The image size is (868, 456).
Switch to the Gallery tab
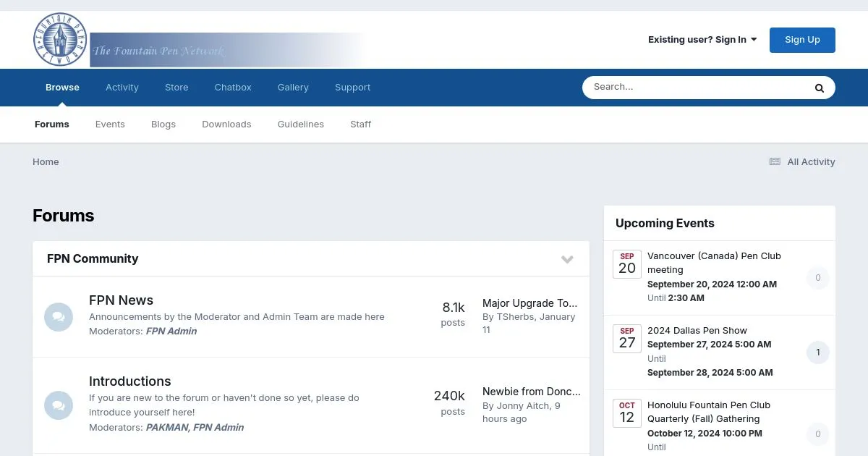coord(293,88)
